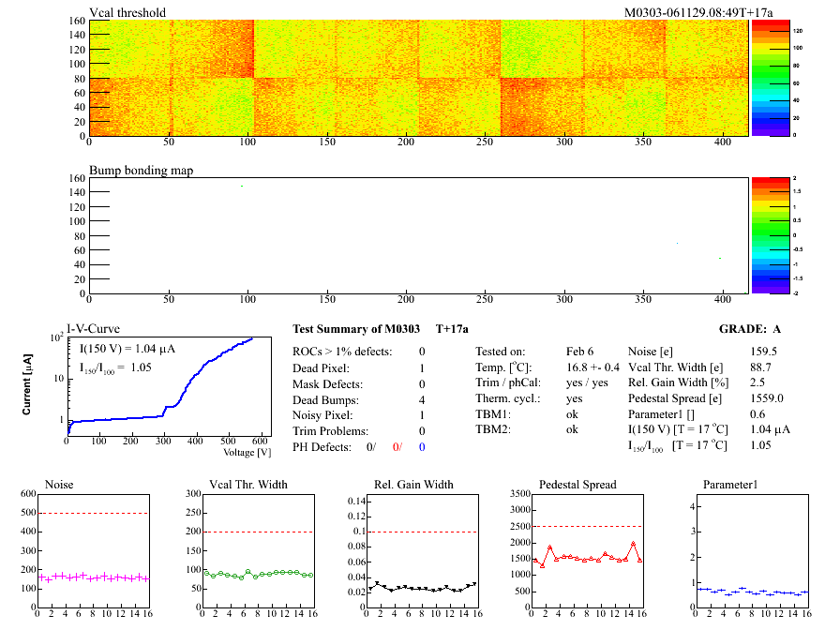The width and height of the screenshot is (840, 630).
Task: Click the Current [µA] axis label
Action: pos(27,384)
